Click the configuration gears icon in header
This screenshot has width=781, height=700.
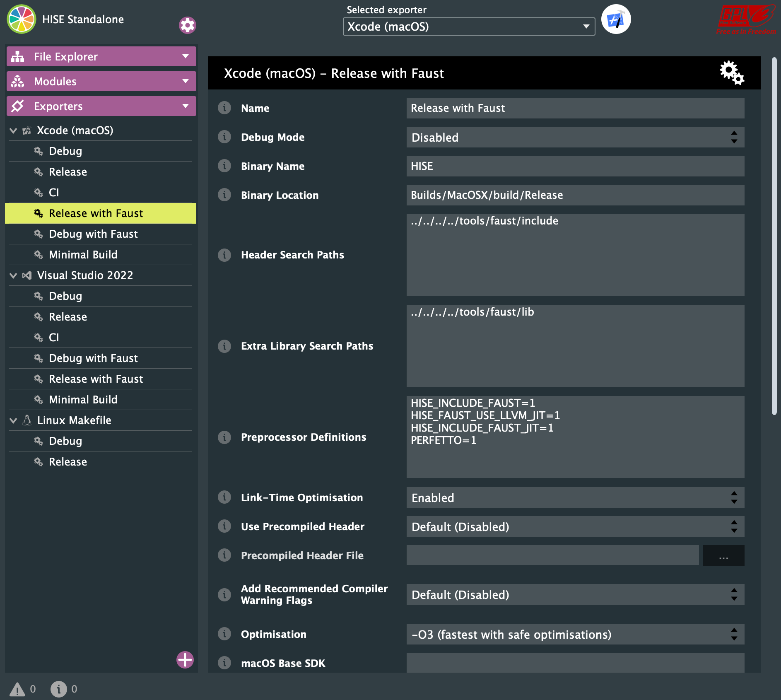(x=731, y=73)
